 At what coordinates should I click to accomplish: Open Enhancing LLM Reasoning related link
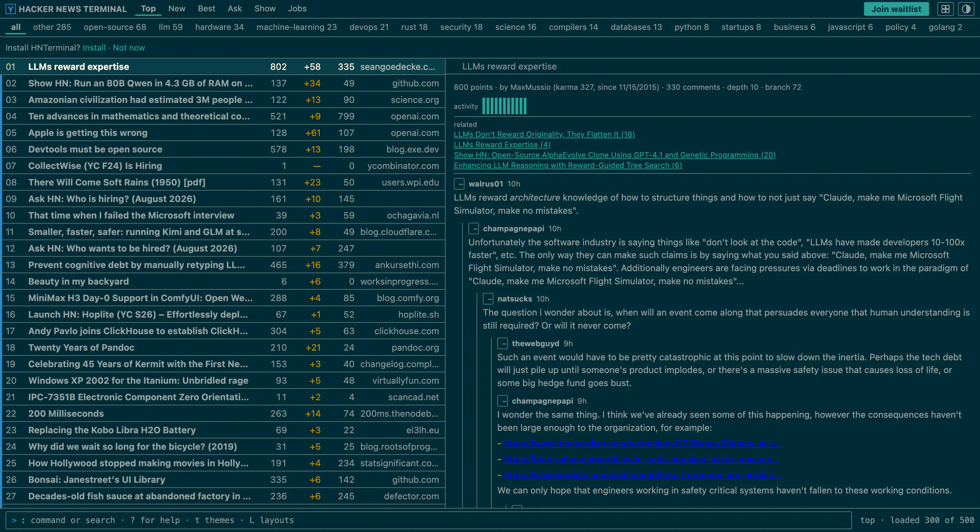(568, 165)
